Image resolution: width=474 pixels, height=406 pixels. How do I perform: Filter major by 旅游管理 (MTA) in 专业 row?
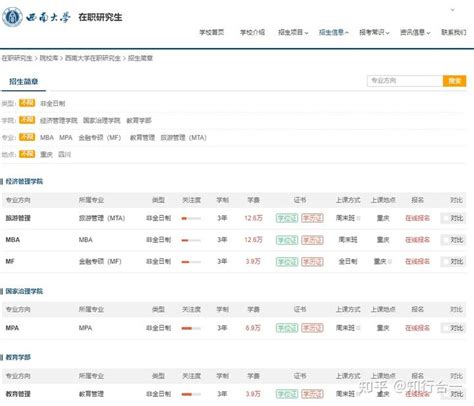point(184,138)
